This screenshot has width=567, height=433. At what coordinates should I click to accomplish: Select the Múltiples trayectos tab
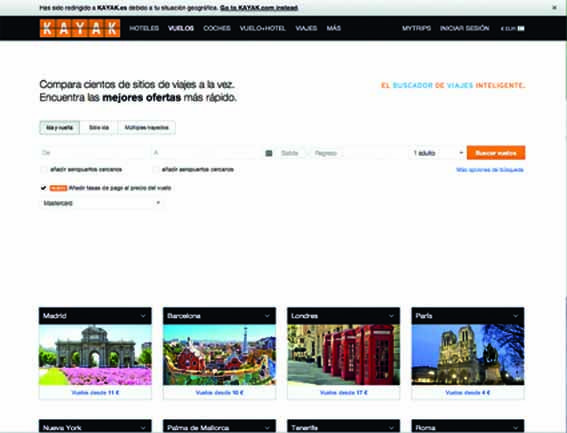tap(146, 128)
